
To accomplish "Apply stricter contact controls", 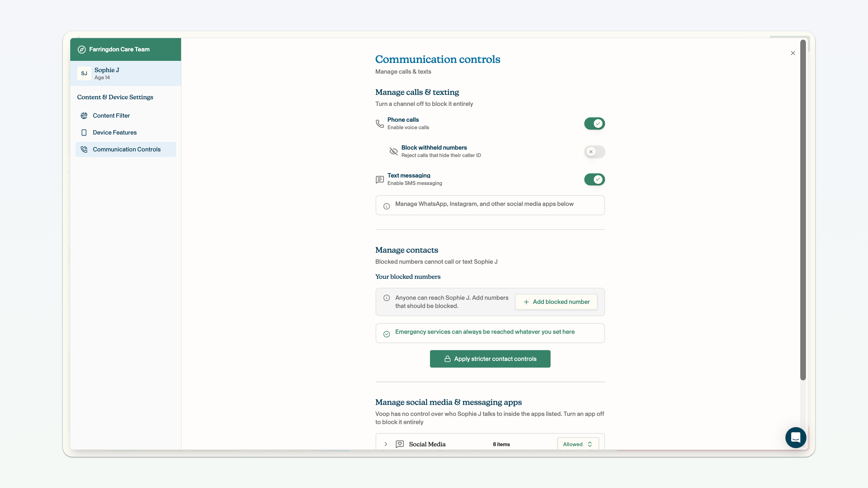I will (490, 359).
